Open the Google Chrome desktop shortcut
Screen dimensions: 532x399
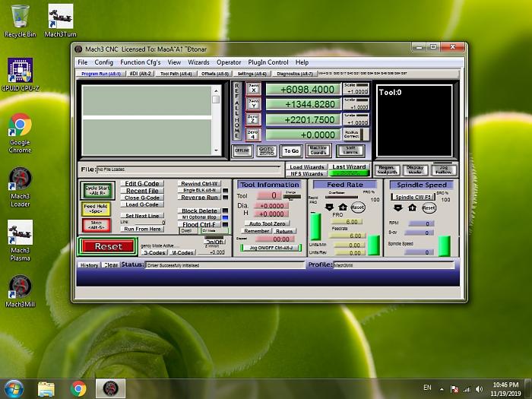click(x=20, y=133)
